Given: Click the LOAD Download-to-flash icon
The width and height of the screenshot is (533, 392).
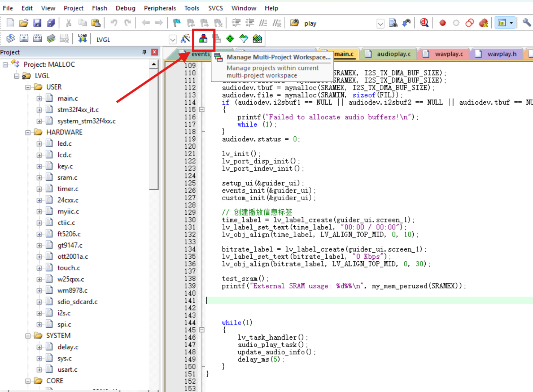Looking at the screenshot, I should (x=82, y=38).
